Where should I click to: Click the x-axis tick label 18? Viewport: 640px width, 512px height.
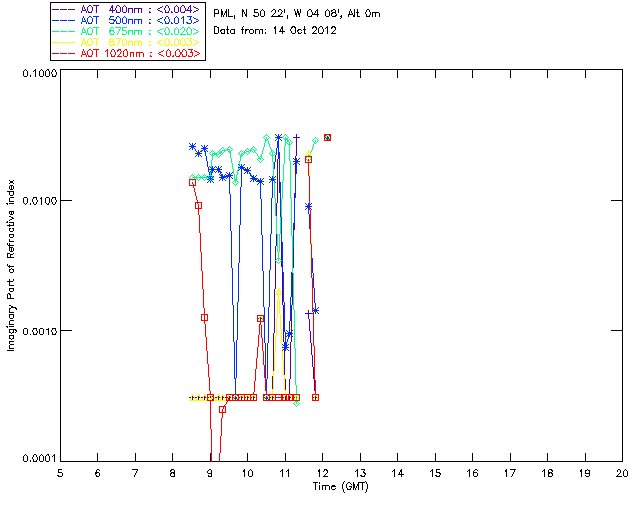point(547,473)
